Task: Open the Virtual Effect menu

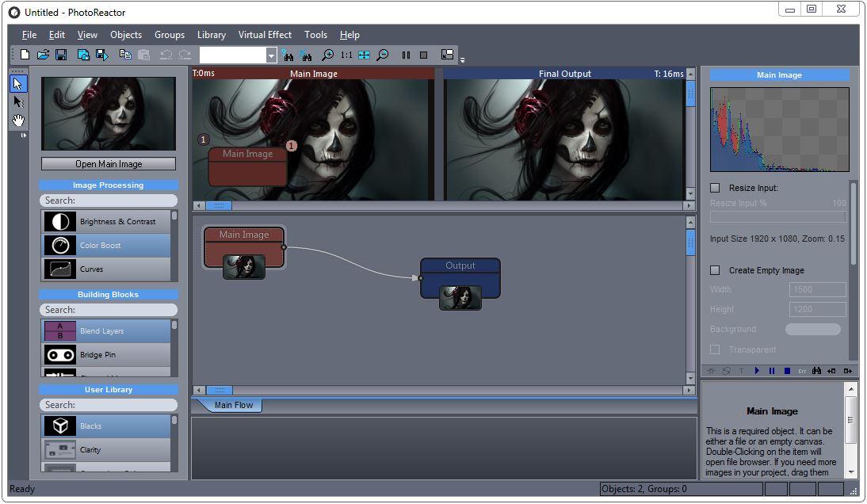Action: (265, 35)
